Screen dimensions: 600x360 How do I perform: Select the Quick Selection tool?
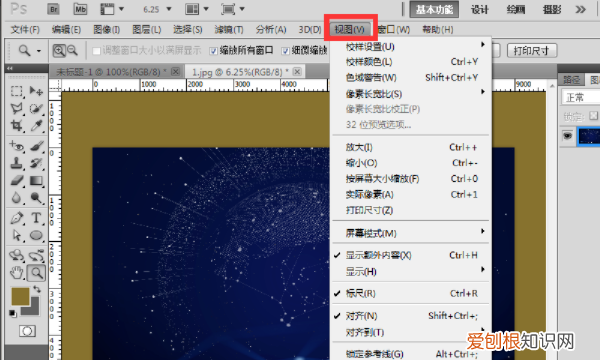(36, 108)
